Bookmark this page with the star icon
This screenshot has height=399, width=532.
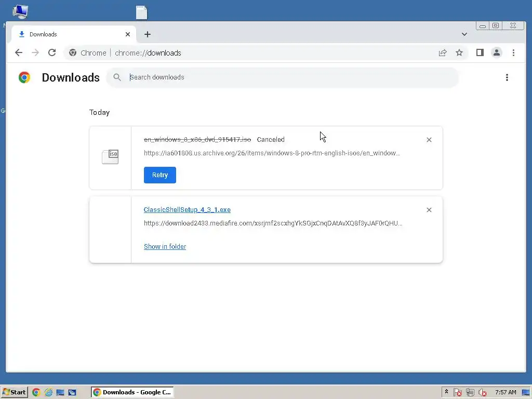[459, 52]
